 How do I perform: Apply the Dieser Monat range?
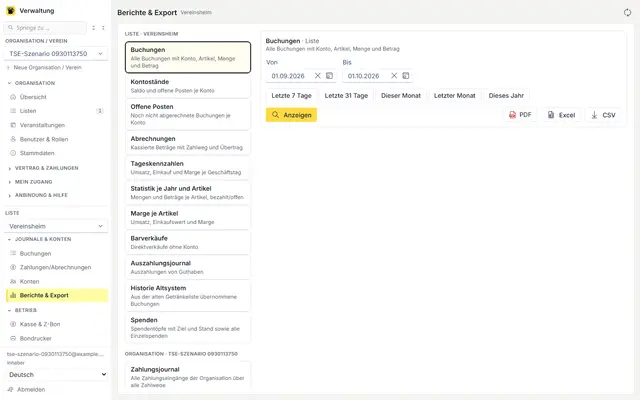pyautogui.click(x=401, y=96)
